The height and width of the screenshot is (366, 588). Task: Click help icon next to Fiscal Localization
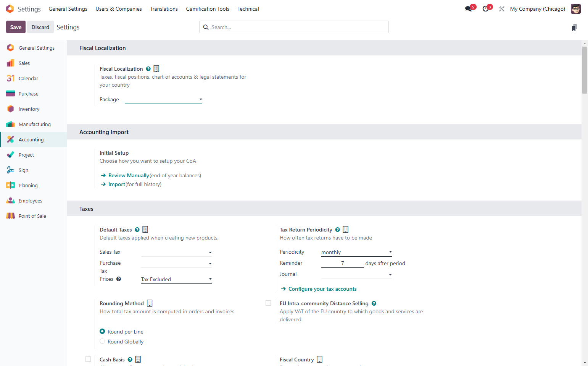(148, 69)
